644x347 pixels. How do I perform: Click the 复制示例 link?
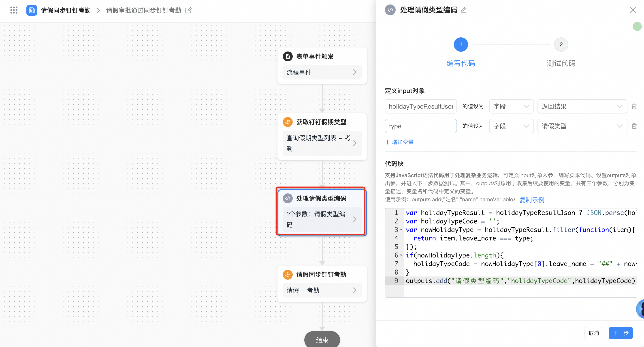(x=531, y=200)
